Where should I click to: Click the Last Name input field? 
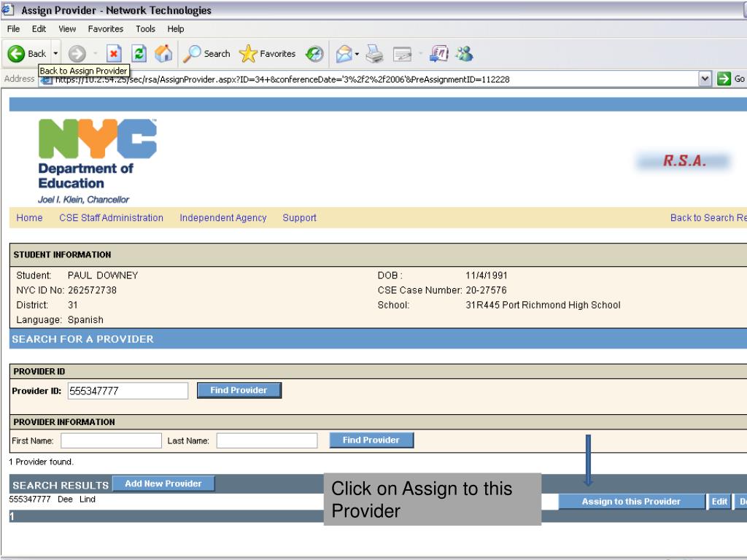pos(267,440)
